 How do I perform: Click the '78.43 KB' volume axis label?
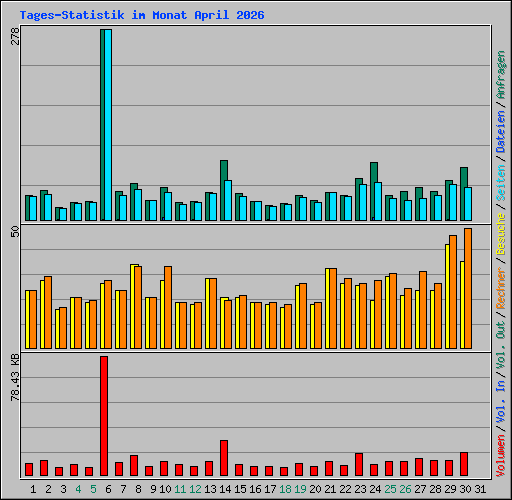pyautogui.click(x=15, y=378)
